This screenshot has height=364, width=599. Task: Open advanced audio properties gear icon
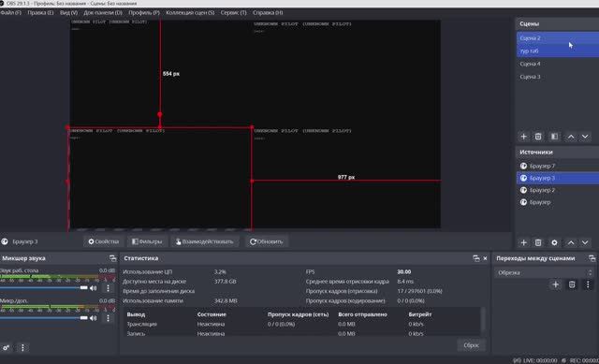coord(6,347)
